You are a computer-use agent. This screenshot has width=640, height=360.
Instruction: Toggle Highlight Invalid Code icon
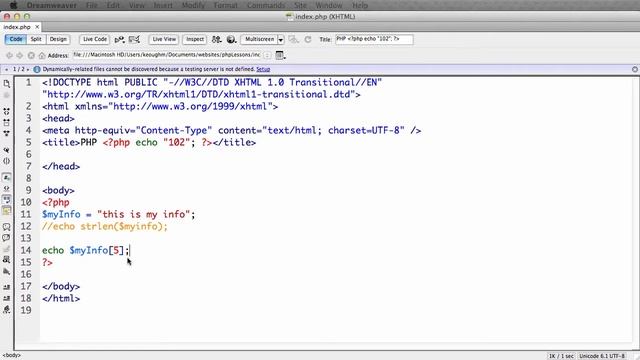coord(7,189)
